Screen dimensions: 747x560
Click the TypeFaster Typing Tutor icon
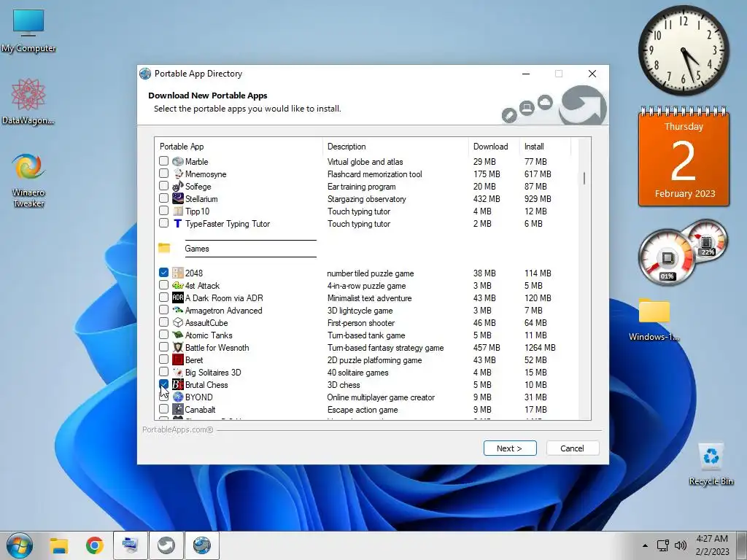point(178,223)
